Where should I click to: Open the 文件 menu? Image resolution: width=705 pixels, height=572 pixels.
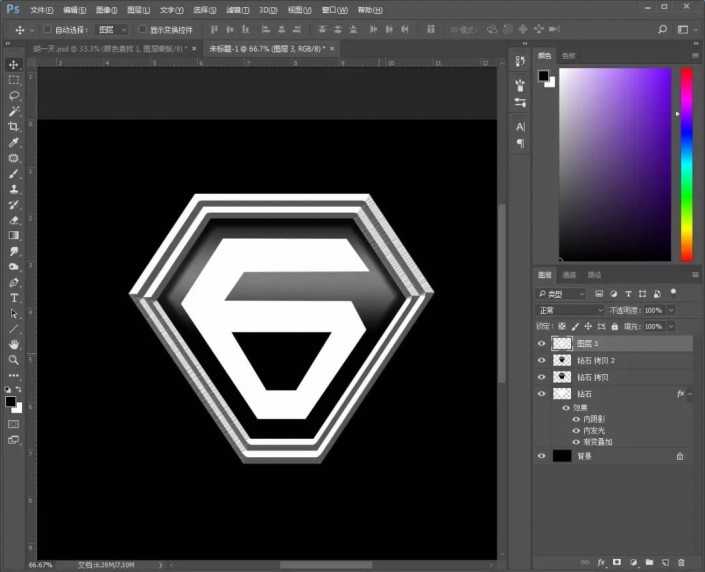(40, 10)
